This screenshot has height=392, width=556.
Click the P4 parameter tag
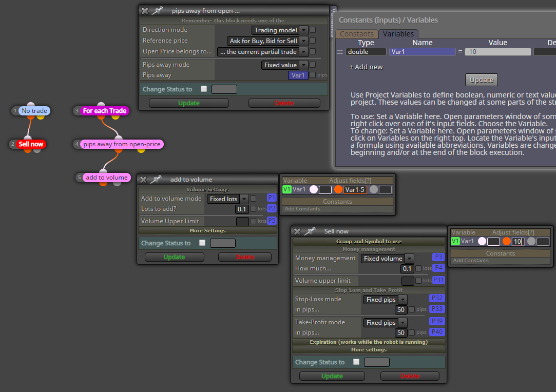[438, 268]
